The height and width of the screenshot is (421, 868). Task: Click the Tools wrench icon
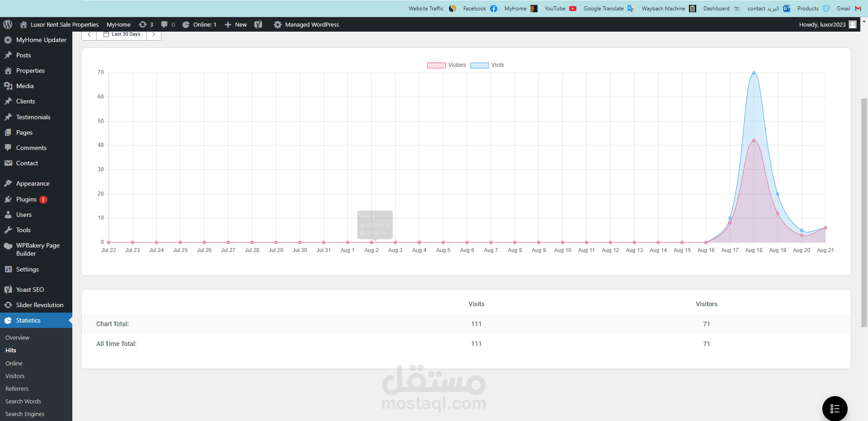[8, 230]
